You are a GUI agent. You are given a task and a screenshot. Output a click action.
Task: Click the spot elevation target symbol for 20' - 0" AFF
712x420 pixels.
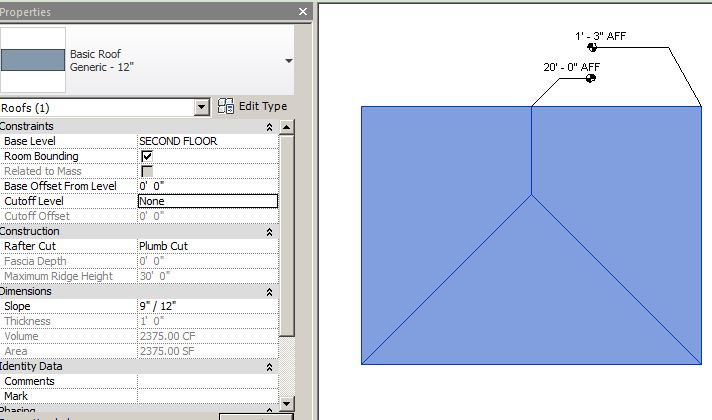(x=590, y=79)
